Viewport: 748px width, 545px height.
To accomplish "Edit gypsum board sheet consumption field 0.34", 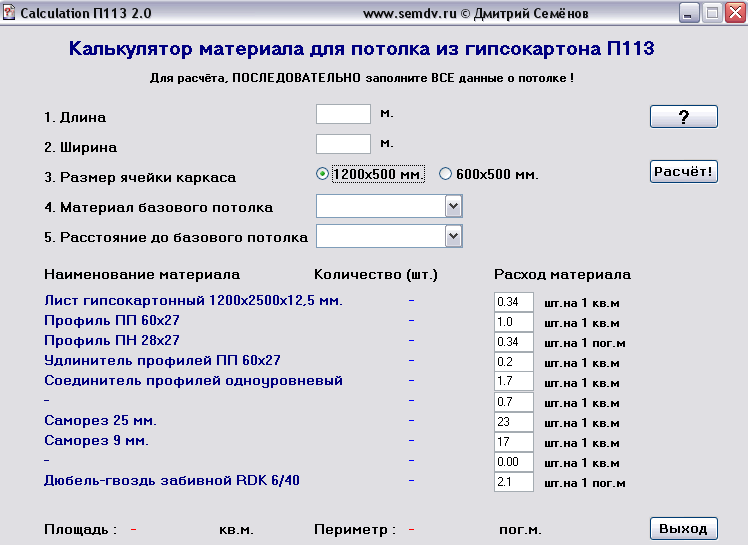I will tap(514, 301).
